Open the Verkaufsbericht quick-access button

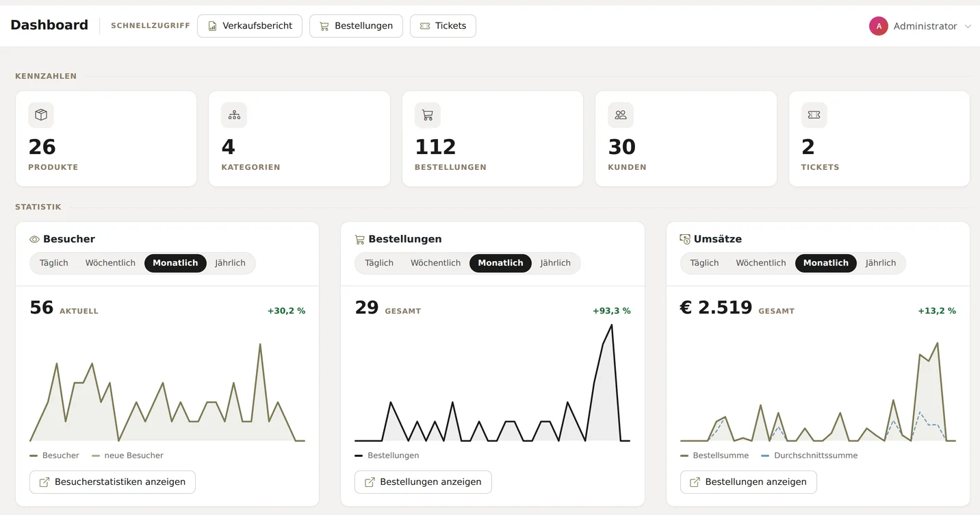pos(250,26)
